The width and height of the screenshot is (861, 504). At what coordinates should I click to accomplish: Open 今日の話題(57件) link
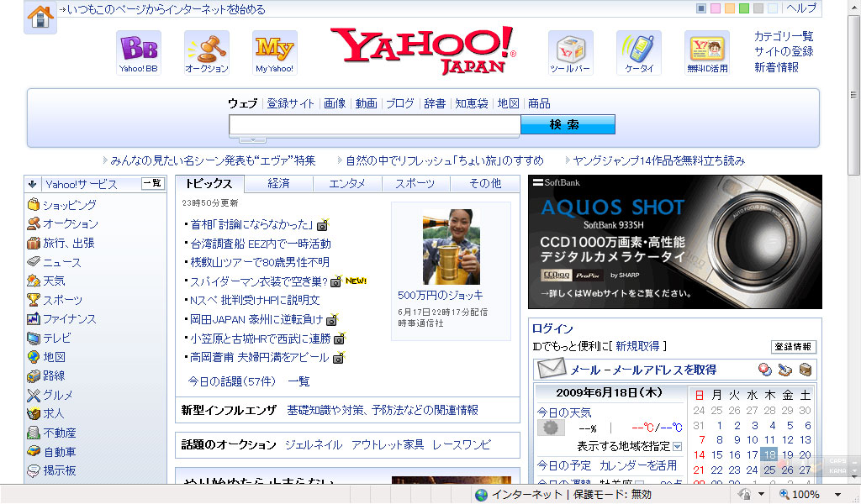pyautogui.click(x=232, y=381)
